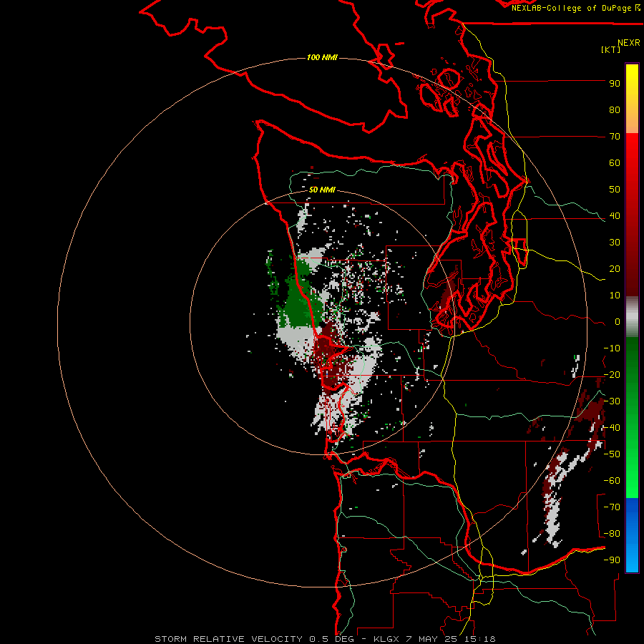
Task: Click the 60 value on the color scale
Action: [x=615, y=163]
